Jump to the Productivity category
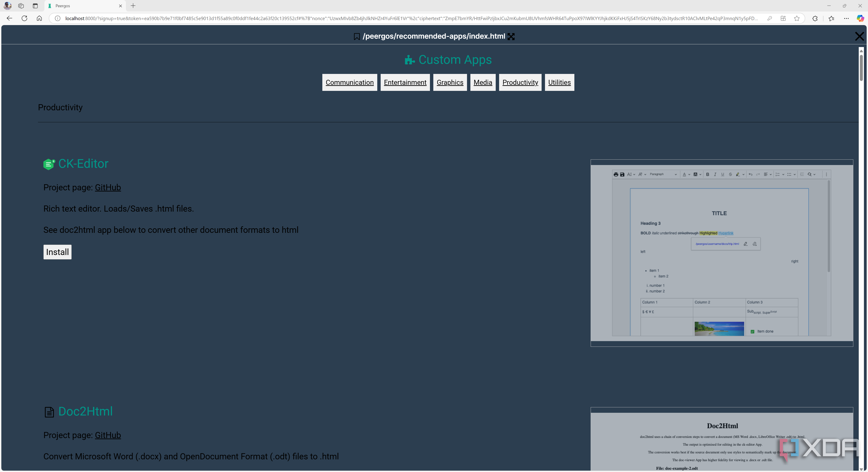Image resolution: width=868 pixels, height=472 pixels. 520,82
